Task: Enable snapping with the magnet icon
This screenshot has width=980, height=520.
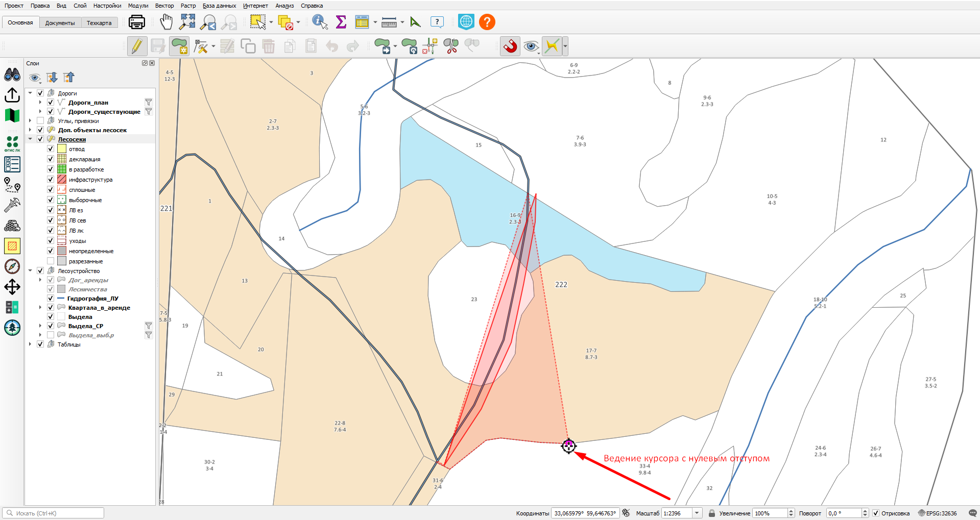Action: [x=510, y=46]
